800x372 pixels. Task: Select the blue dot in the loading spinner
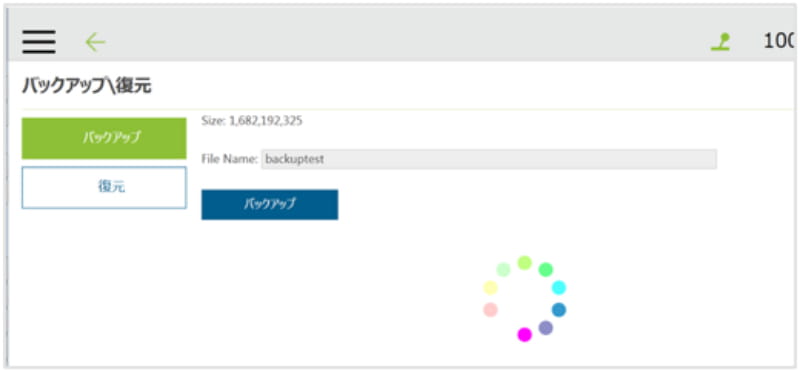pos(559,310)
